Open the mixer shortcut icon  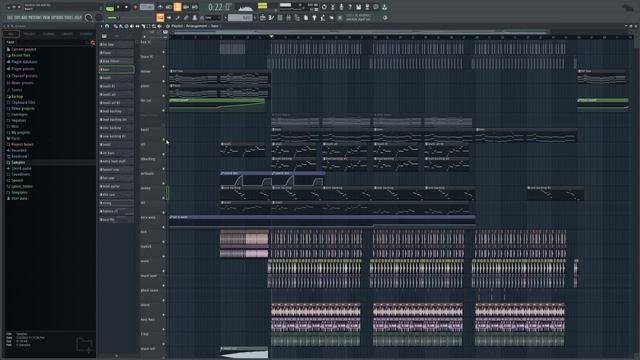tap(288, 18)
